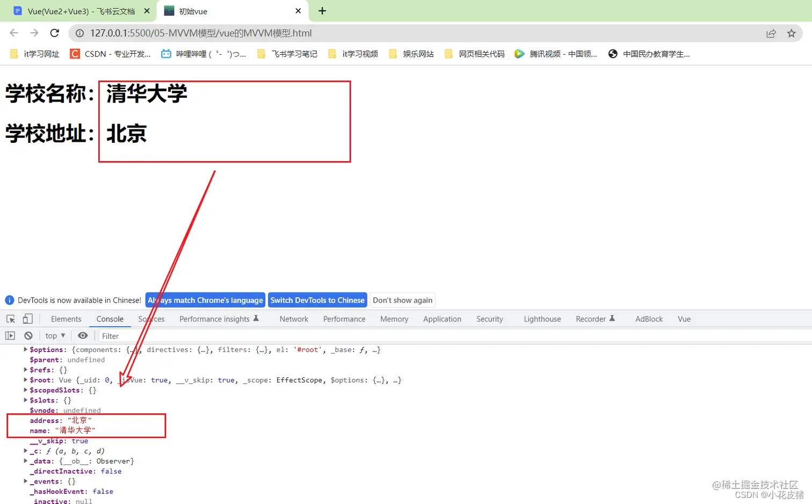Open the Security DevTools tab
Screen dimensions: 812x504
point(490,319)
